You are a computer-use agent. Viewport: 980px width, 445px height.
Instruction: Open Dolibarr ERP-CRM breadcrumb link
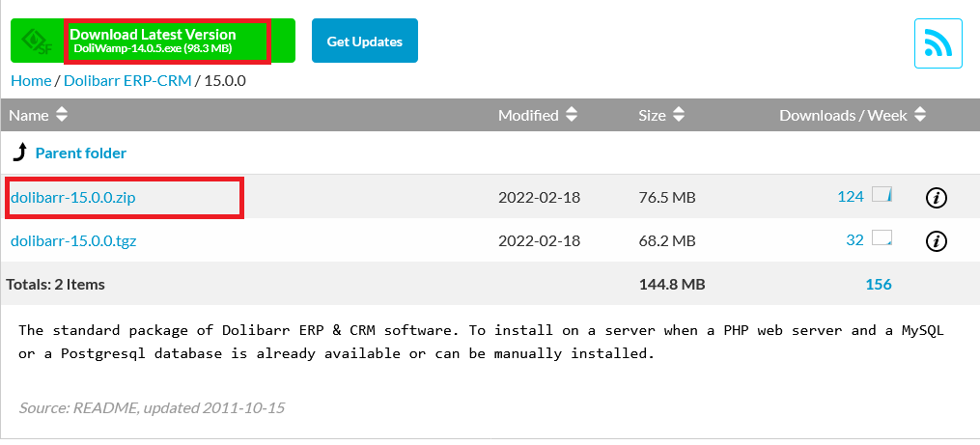[x=127, y=81]
